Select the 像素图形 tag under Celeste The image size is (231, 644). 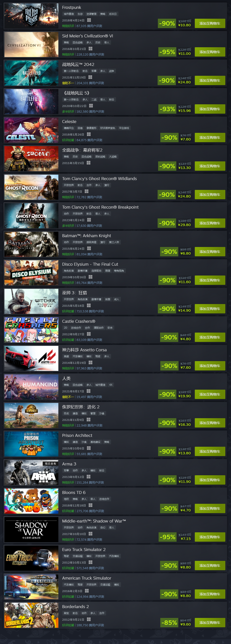[91, 128]
